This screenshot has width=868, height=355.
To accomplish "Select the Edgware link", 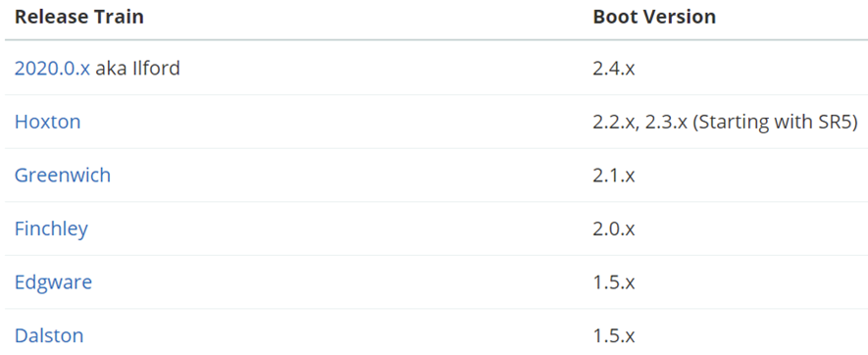I will 53,282.
